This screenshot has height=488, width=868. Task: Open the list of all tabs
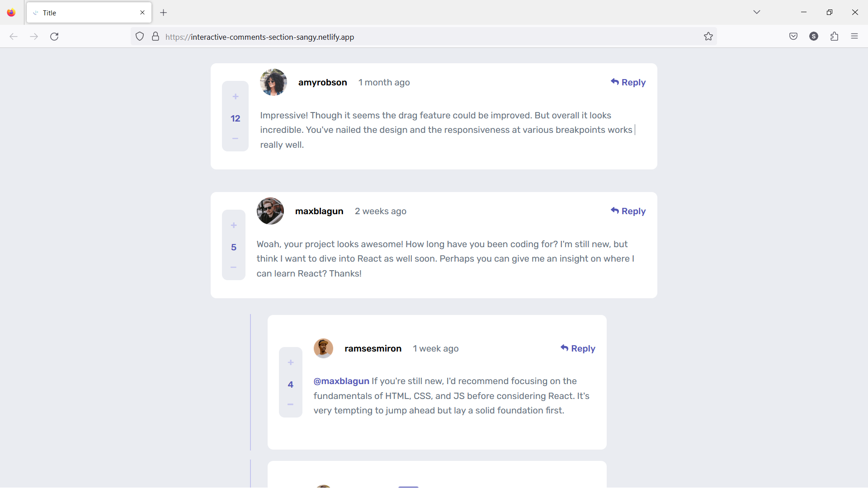click(757, 12)
